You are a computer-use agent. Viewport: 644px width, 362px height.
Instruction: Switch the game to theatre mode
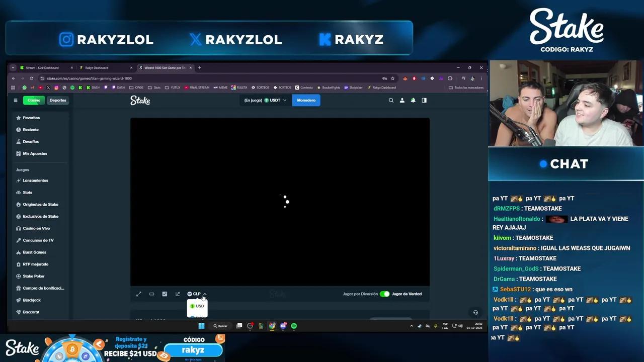[151, 294]
